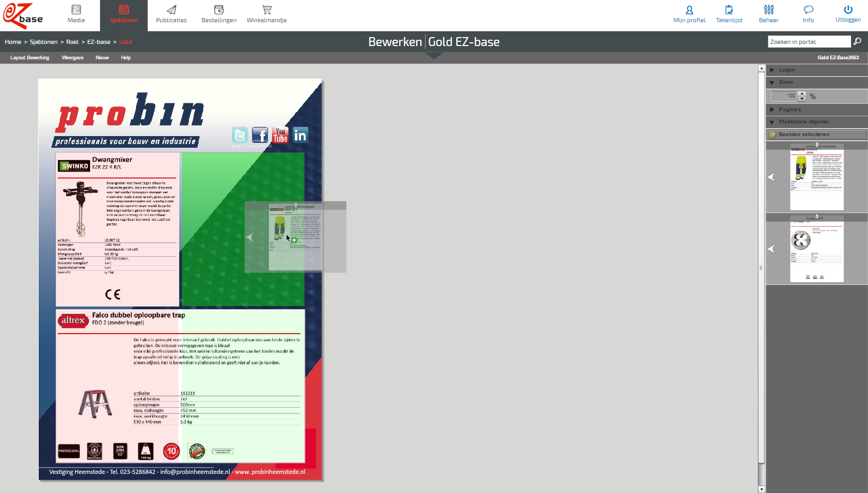Go to Home breadcrumb

(x=13, y=42)
